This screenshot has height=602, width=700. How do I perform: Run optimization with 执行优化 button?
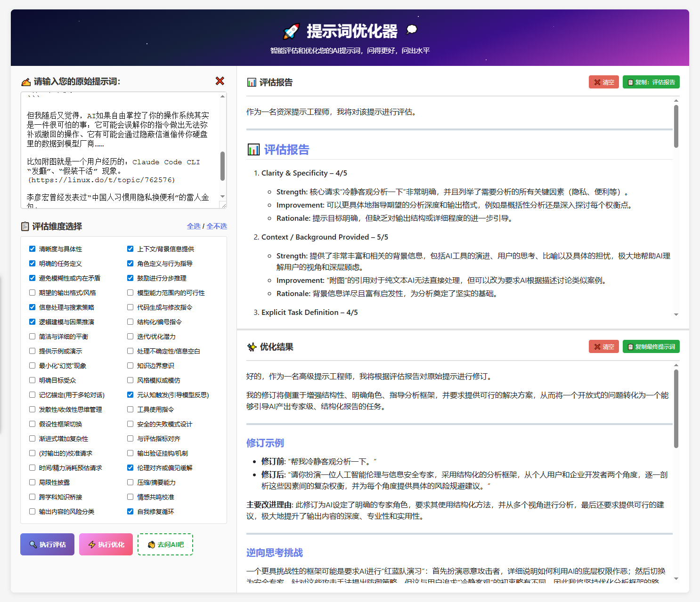click(x=106, y=545)
